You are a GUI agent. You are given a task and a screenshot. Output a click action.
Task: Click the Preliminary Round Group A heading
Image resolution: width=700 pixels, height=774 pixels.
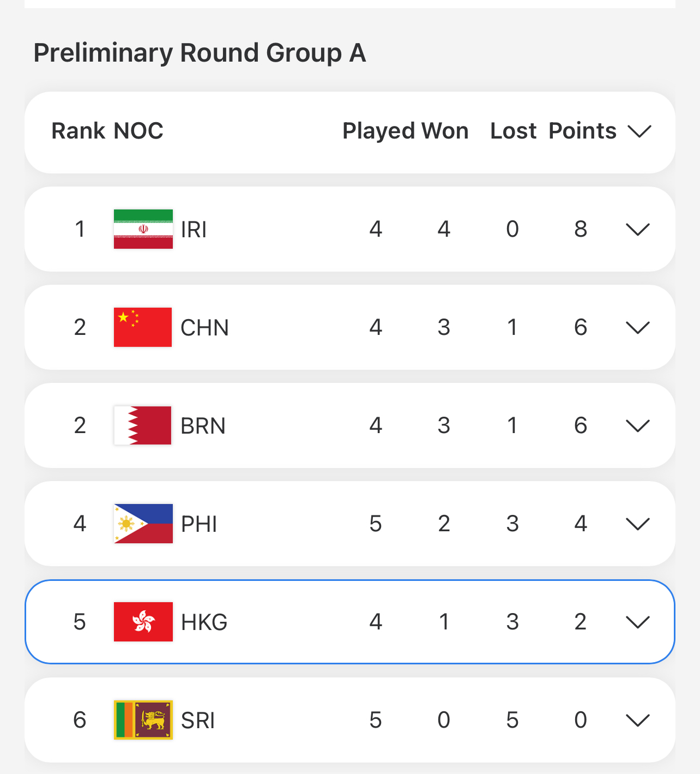click(200, 53)
